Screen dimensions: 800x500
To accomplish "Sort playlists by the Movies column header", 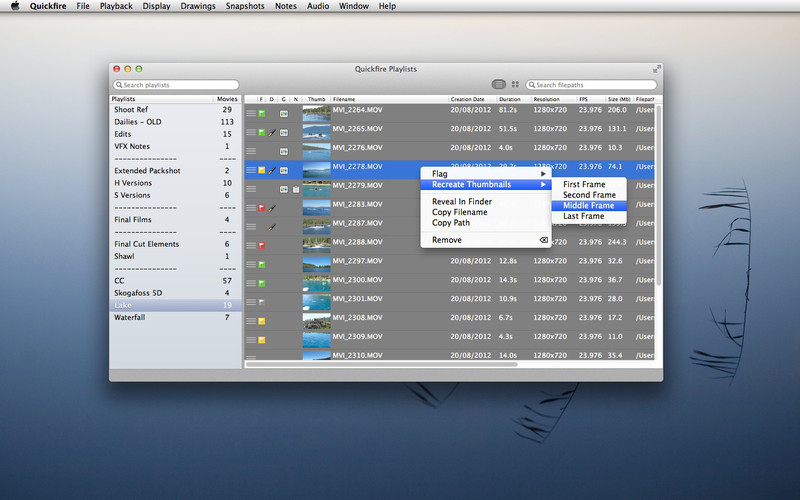I will pyautogui.click(x=227, y=99).
